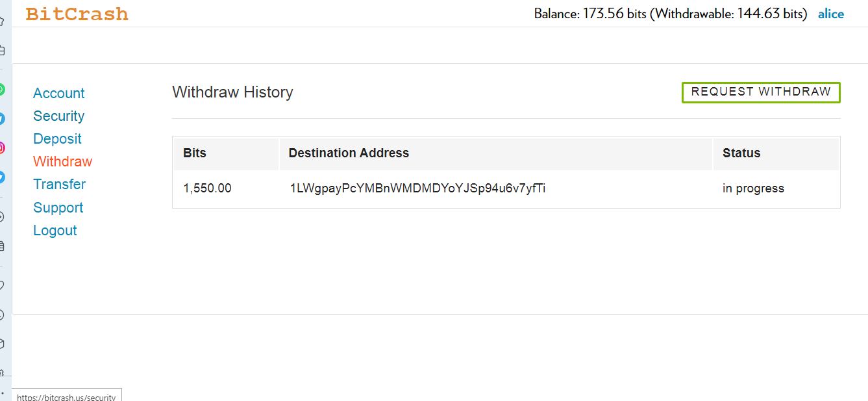Open WhatsApp green icon in browser sidebar

click(x=2, y=90)
